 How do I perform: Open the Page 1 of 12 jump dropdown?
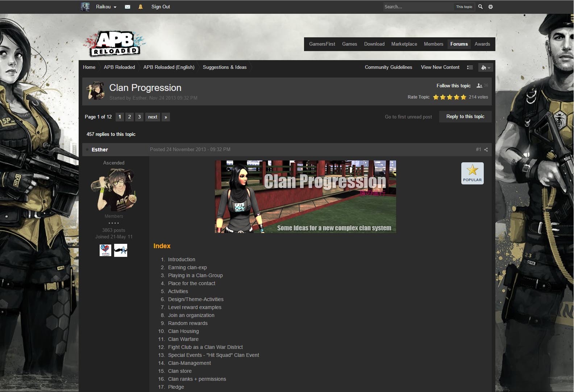pos(98,117)
